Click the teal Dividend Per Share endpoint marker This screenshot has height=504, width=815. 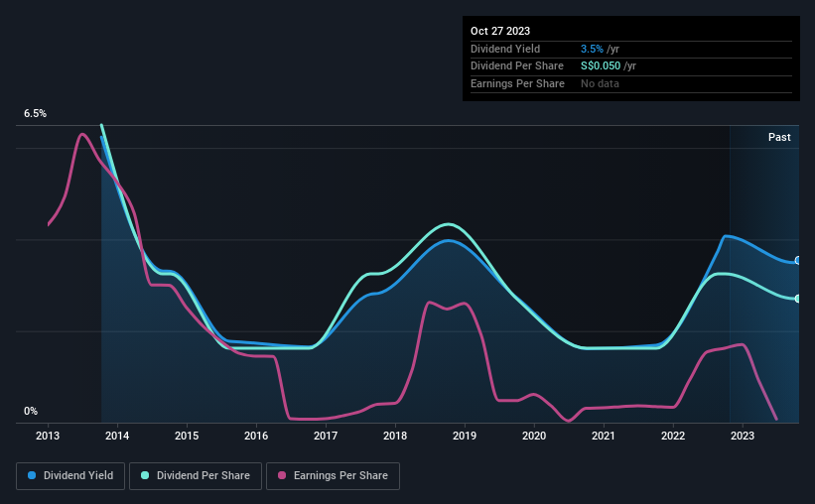point(798,299)
